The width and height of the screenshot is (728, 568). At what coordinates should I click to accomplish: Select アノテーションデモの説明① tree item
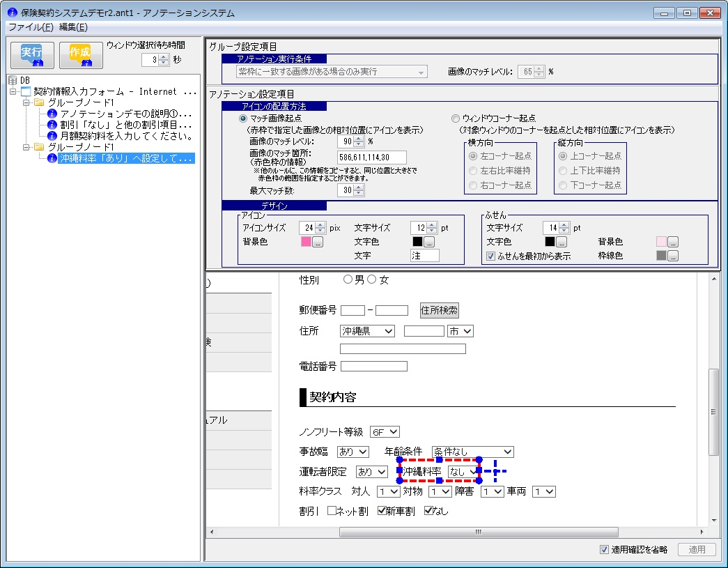click(x=126, y=114)
